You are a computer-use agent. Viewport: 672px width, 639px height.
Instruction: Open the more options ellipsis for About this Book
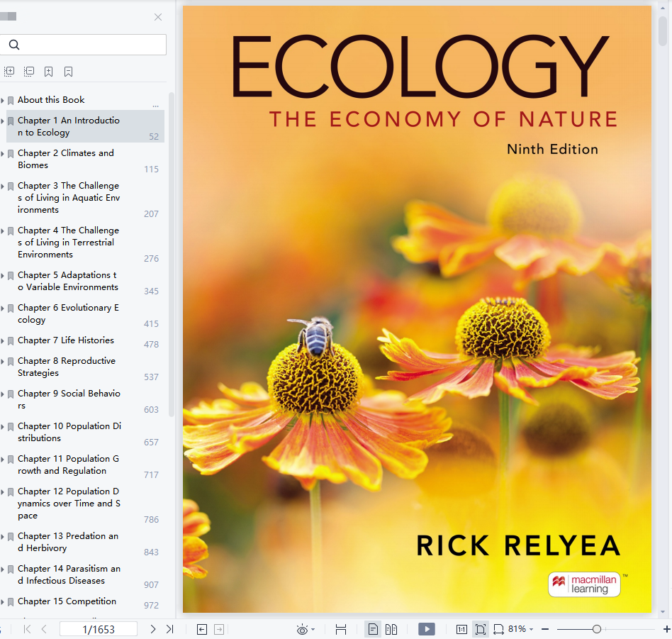click(155, 106)
